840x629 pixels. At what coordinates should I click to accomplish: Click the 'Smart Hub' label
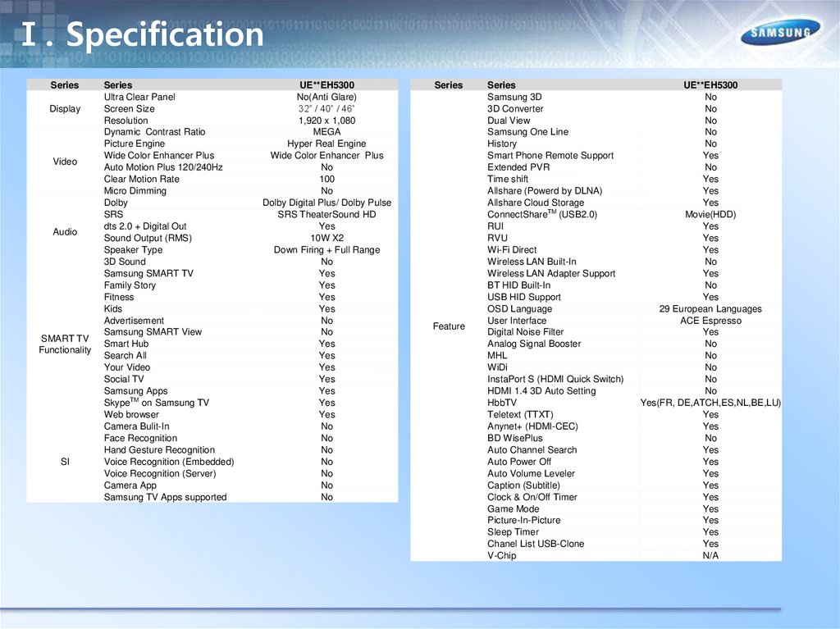click(126, 344)
